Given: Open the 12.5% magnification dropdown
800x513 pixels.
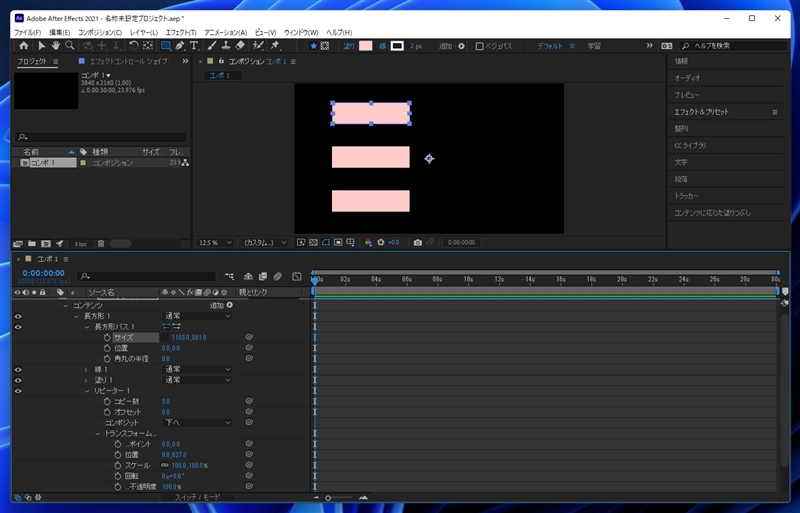Looking at the screenshot, I should click(x=216, y=242).
